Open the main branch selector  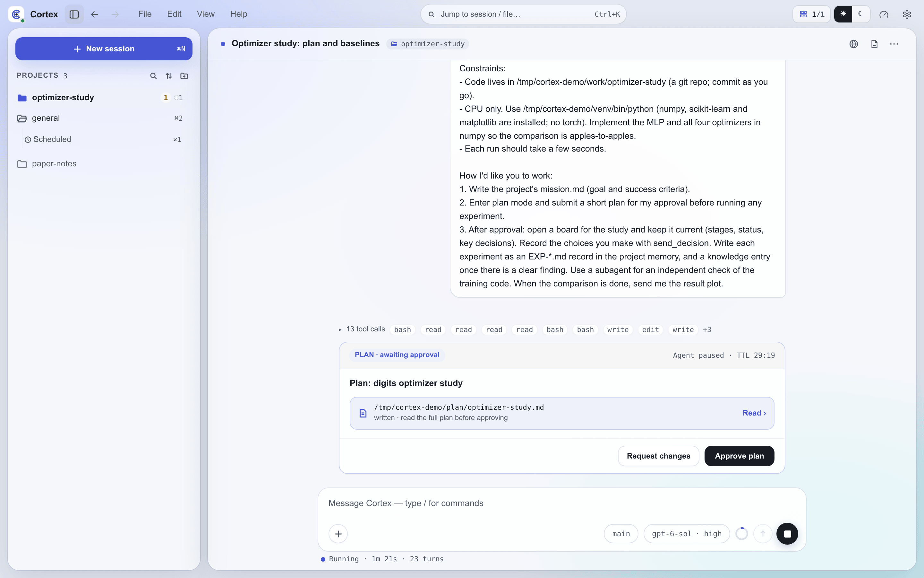pyautogui.click(x=621, y=534)
